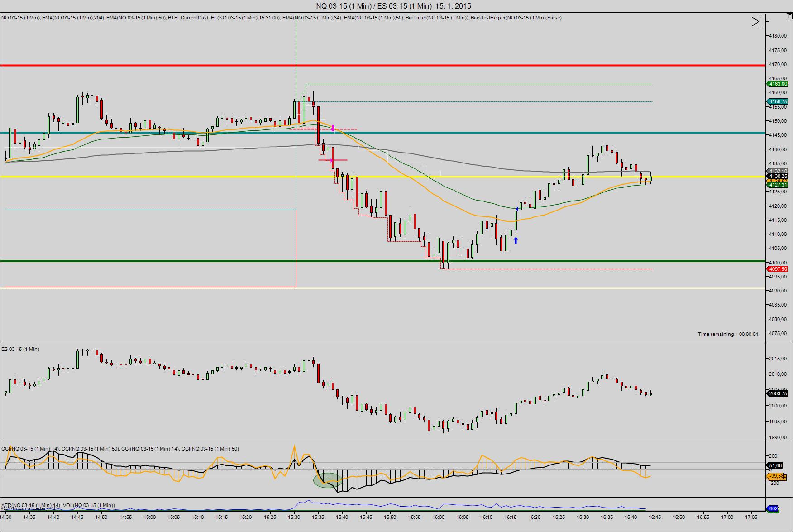The width and height of the screenshot is (793, 532).
Task: Click the NQ indicator list label at top
Action: [282, 18]
